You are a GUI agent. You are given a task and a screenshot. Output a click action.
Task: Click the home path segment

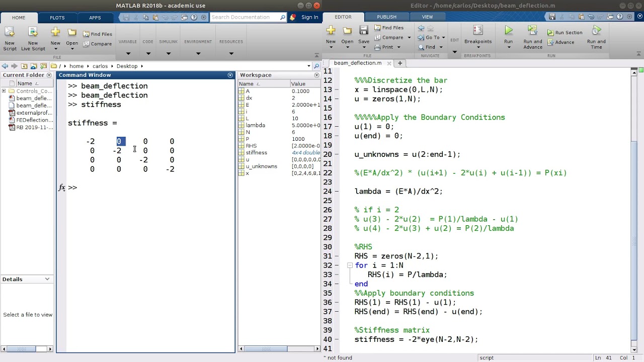(76, 66)
